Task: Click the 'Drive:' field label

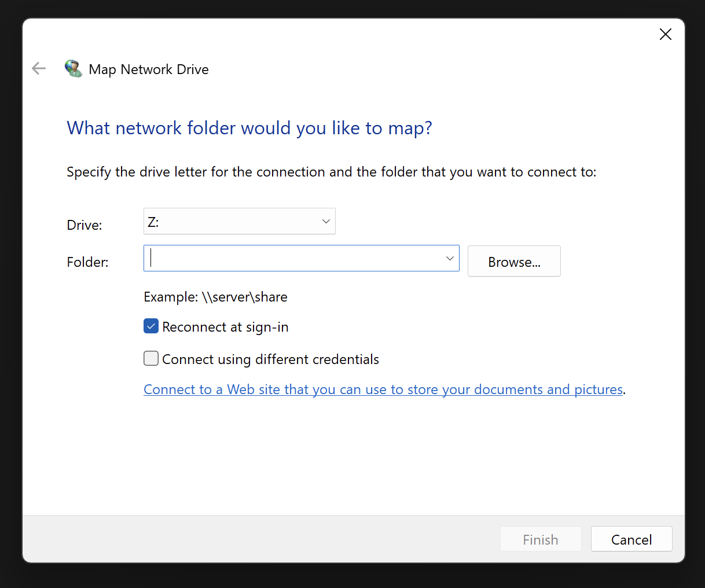Action: click(x=85, y=225)
